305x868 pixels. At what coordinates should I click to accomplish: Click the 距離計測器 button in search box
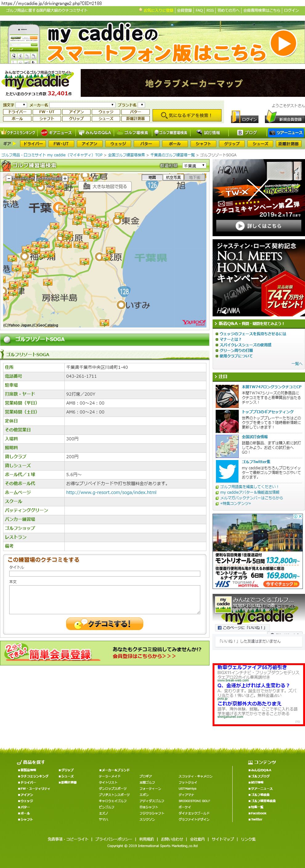coord(136,119)
